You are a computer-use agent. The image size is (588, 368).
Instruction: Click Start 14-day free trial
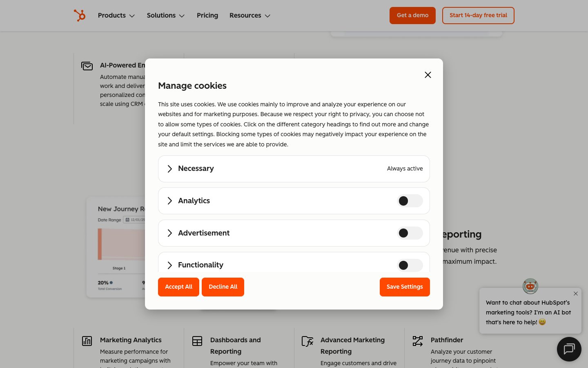click(x=478, y=16)
